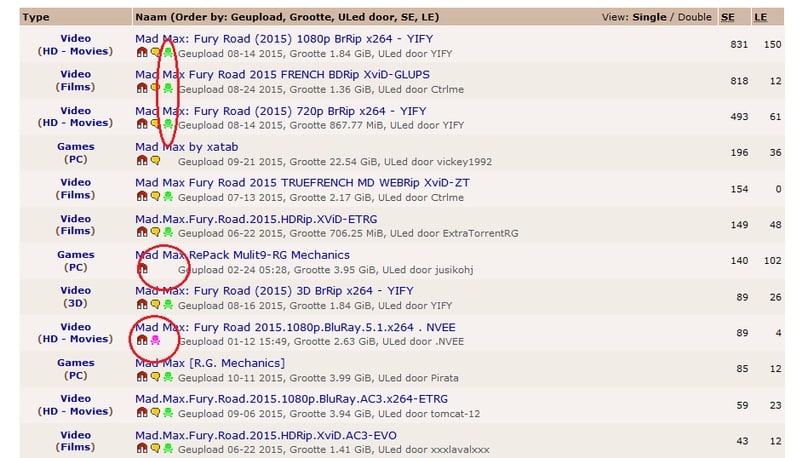
Task: Click comment icon for FRENCH BDRip XviD-GLUPS
Action: pyautogui.click(x=155, y=88)
